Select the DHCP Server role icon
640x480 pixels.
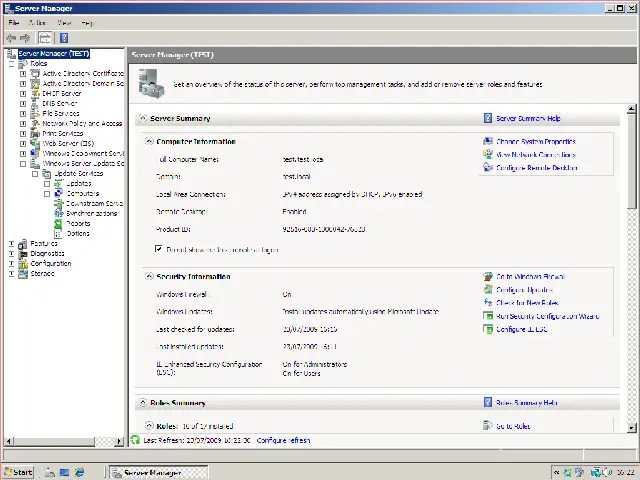(x=35, y=93)
